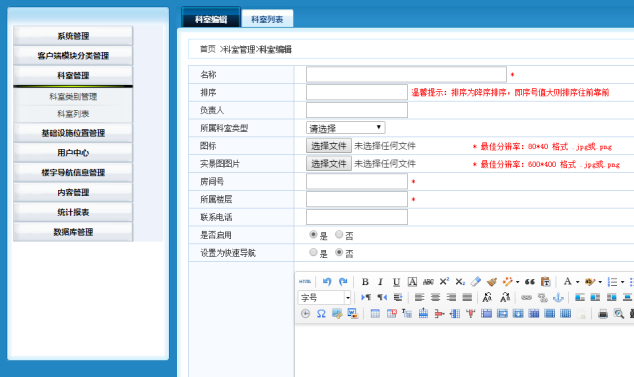
Task: Click 选择文件 button for 图标
Action: [x=329, y=146]
